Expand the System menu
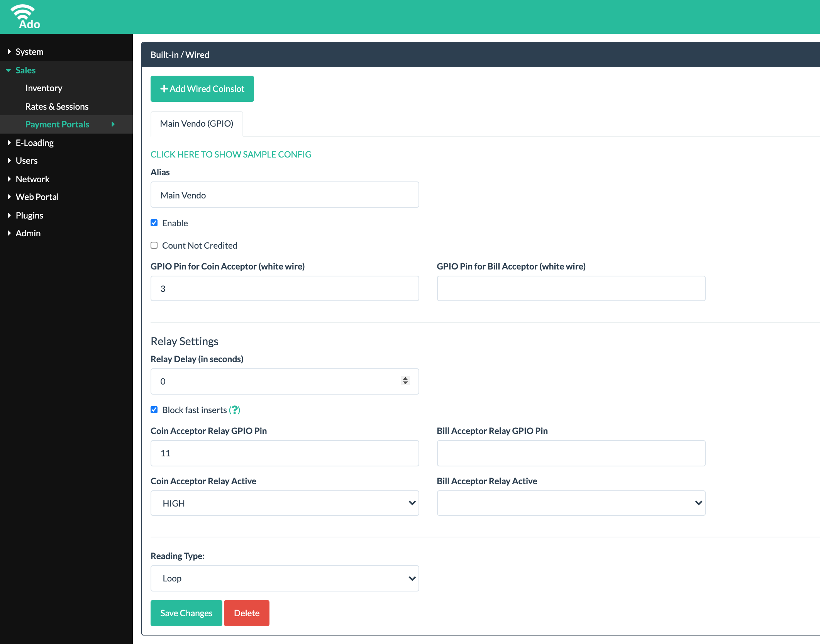The height and width of the screenshot is (644, 820). 66,52
